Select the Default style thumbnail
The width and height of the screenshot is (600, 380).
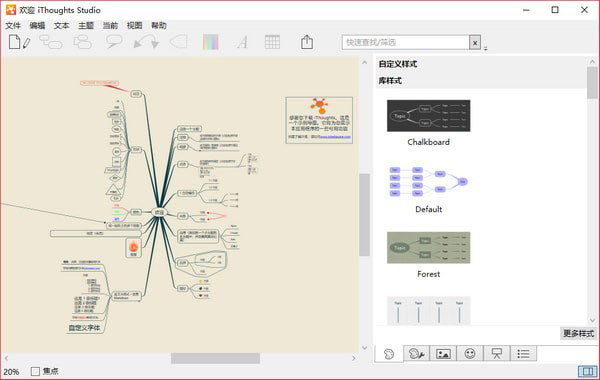pos(429,181)
